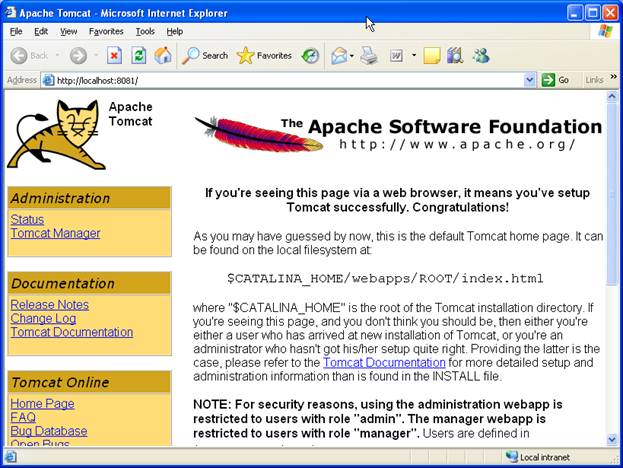Viewport: 623px width, 468px height.
Task: Open the View menu
Action: (x=68, y=31)
